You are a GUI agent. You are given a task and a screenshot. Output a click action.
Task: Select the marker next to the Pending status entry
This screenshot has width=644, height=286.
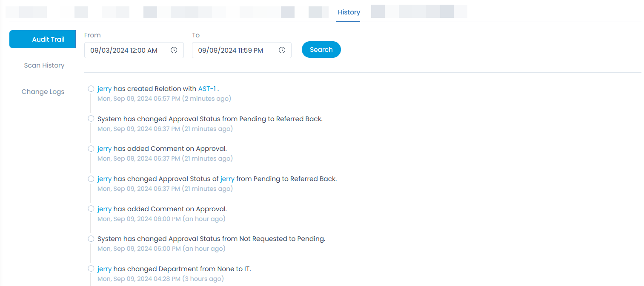(91, 238)
